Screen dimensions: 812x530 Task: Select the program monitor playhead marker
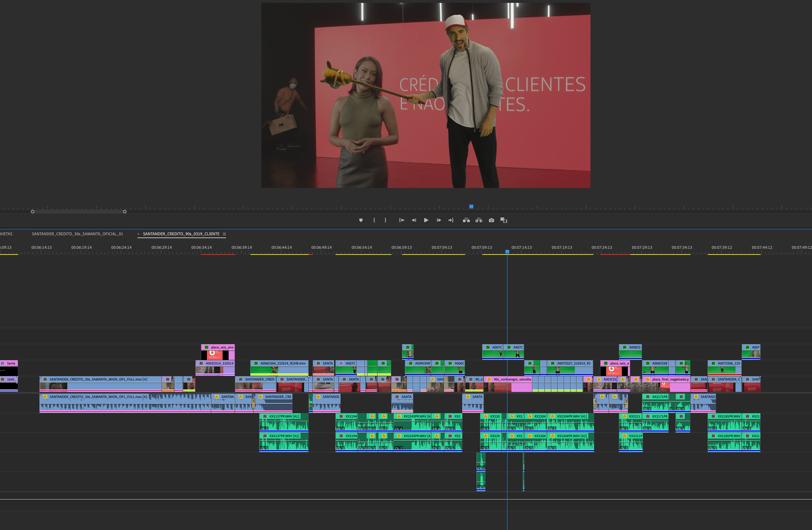[471, 207]
